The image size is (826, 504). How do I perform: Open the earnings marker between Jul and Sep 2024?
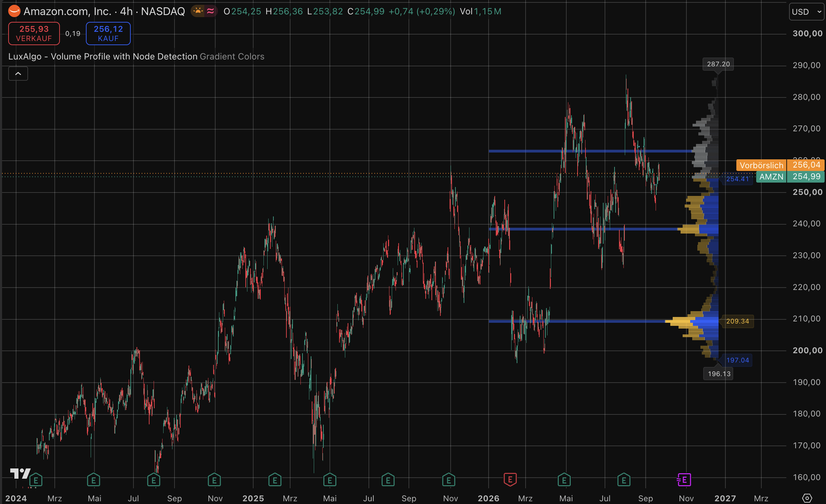(x=154, y=480)
